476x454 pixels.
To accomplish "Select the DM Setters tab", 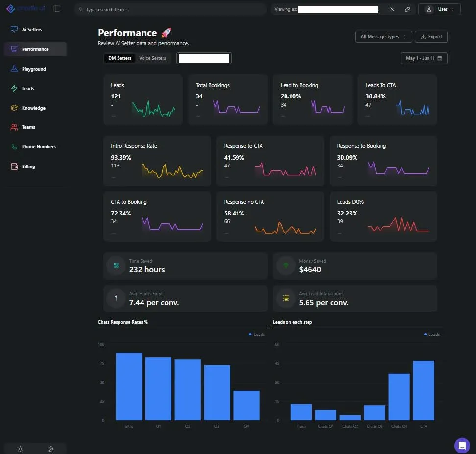I will point(119,58).
